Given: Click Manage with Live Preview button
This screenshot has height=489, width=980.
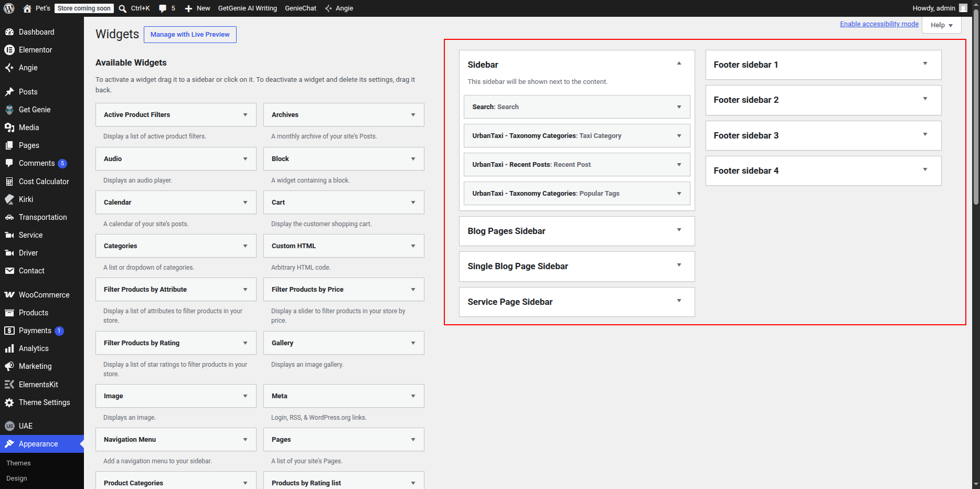Looking at the screenshot, I should [190, 35].
